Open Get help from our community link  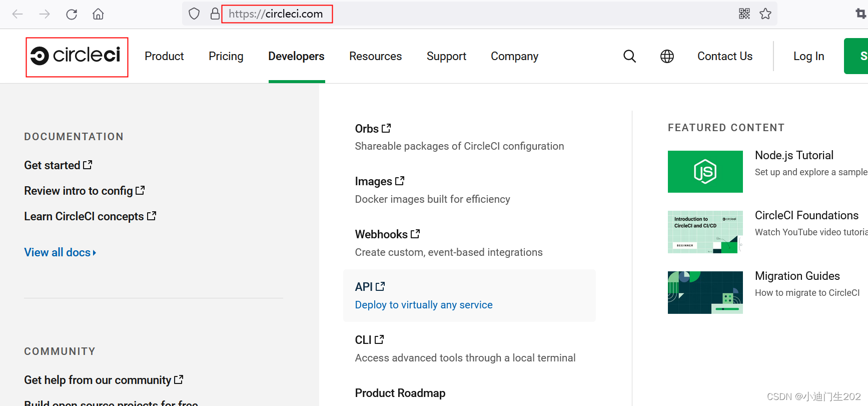98,380
